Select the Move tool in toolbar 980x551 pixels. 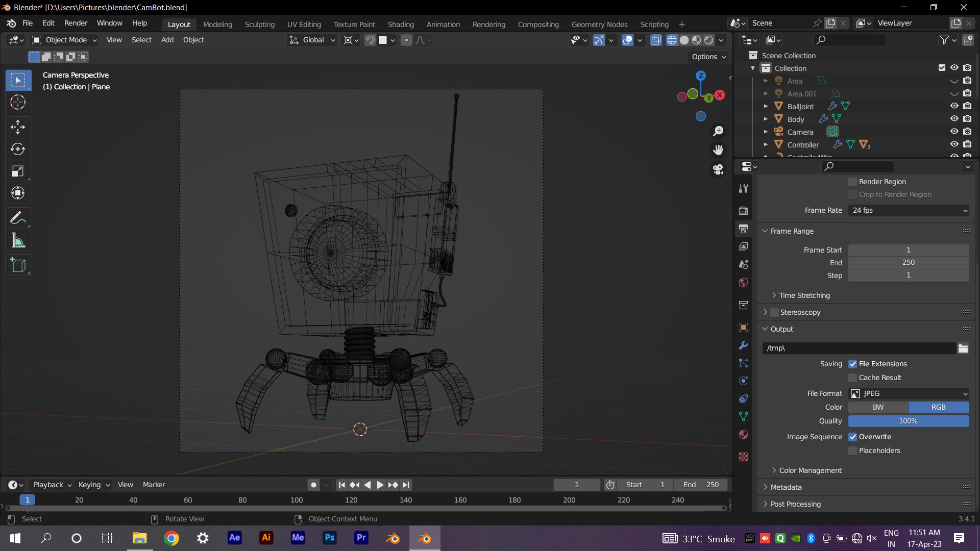pyautogui.click(x=18, y=127)
